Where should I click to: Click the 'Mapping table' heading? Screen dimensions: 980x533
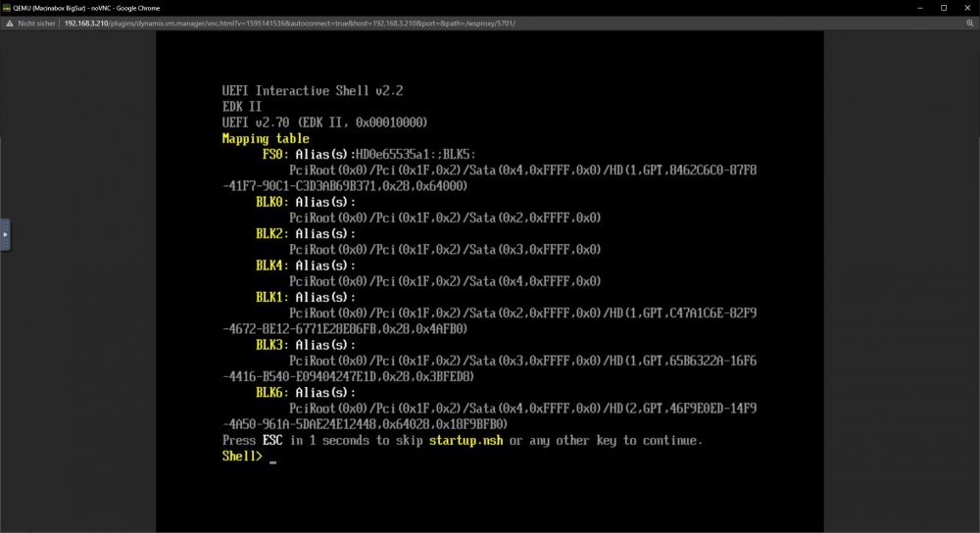pyautogui.click(x=266, y=139)
